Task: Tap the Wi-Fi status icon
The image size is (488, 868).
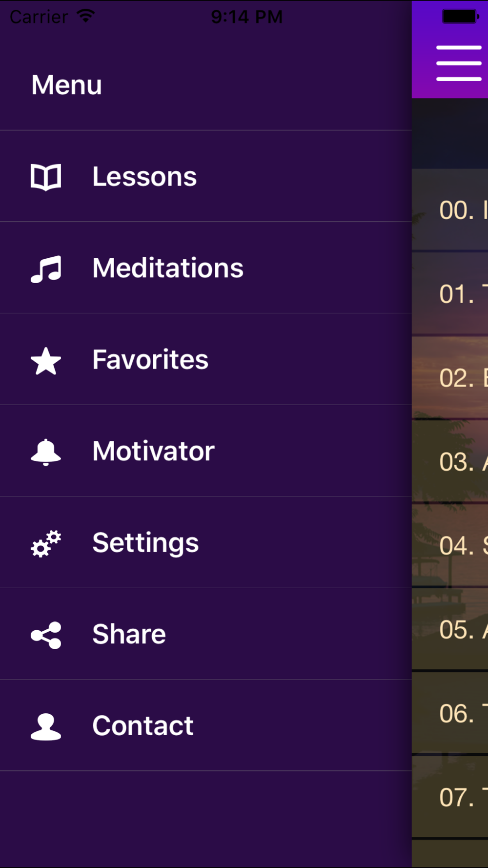Action: coord(86,16)
